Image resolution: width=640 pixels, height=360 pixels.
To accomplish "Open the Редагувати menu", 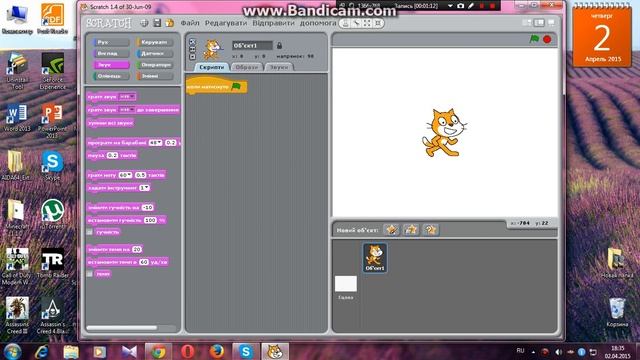I will [226, 23].
